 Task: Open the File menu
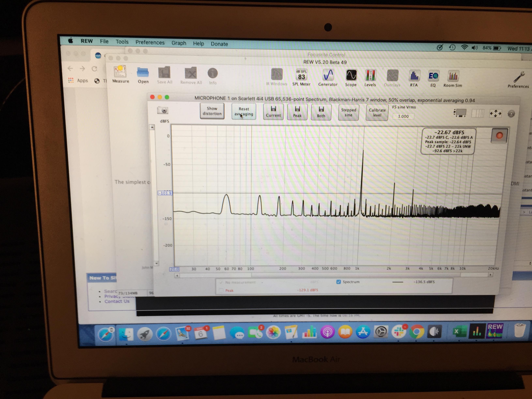coord(104,41)
